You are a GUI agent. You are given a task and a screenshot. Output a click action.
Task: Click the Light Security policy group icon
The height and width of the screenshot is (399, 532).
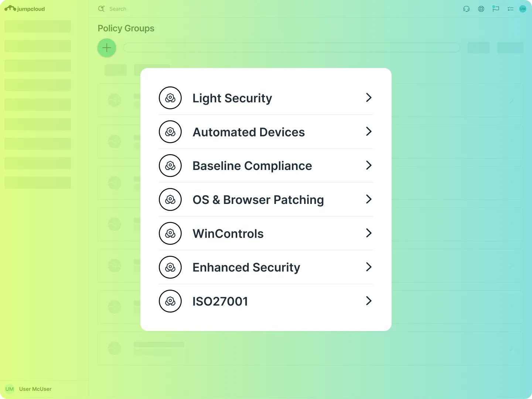[x=170, y=98]
